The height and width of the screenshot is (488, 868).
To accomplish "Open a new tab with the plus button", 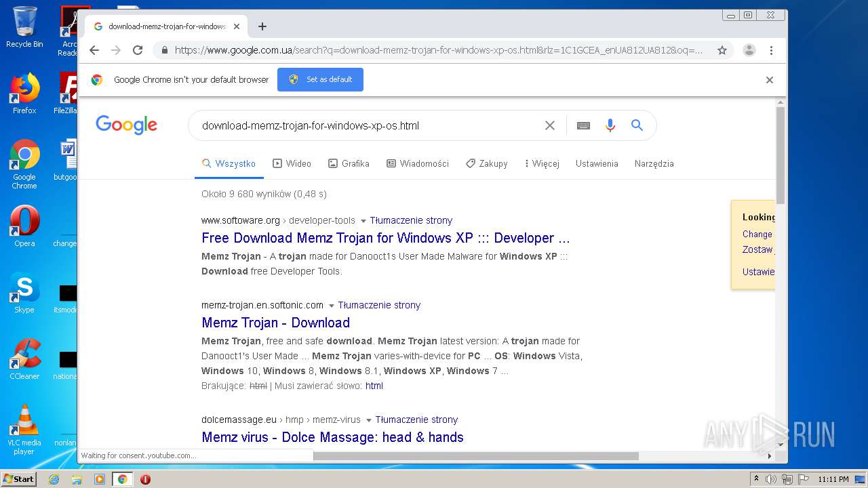I will tap(262, 26).
